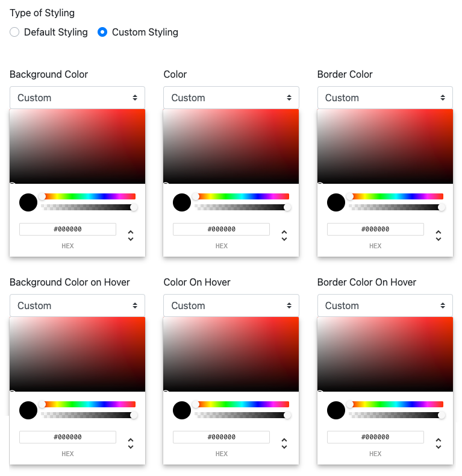Pick a shade in Color saturation area
Screen dimensions: 462x476
point(231,146)
